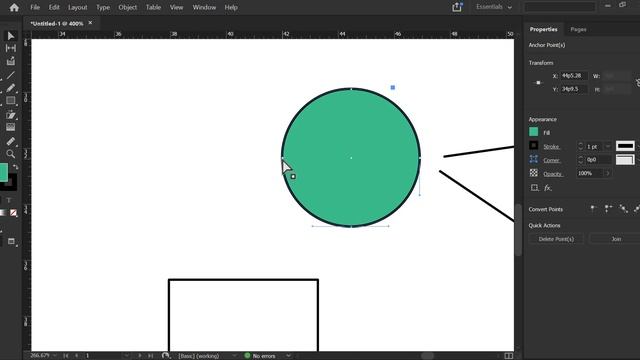Open the No errors preflight menu

pos(288,356)
